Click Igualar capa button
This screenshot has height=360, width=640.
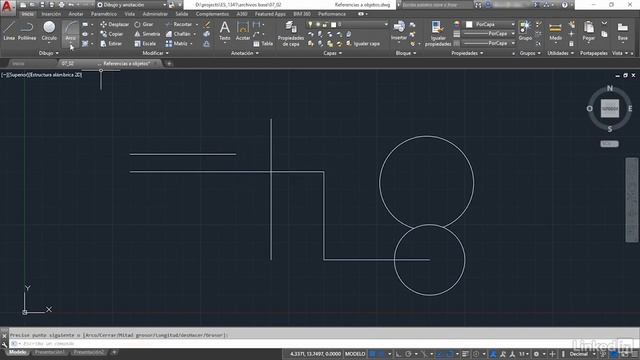click(x=363, y=43)
